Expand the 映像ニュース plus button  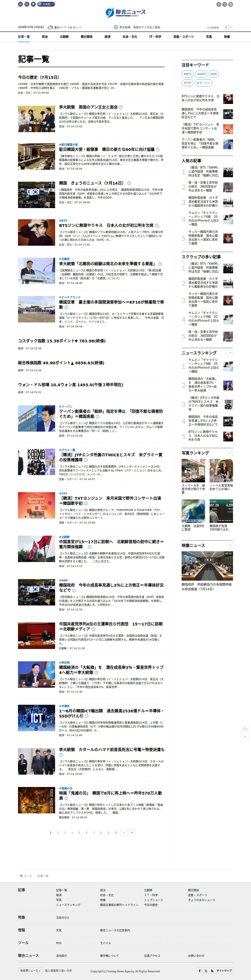coord(230,546)
